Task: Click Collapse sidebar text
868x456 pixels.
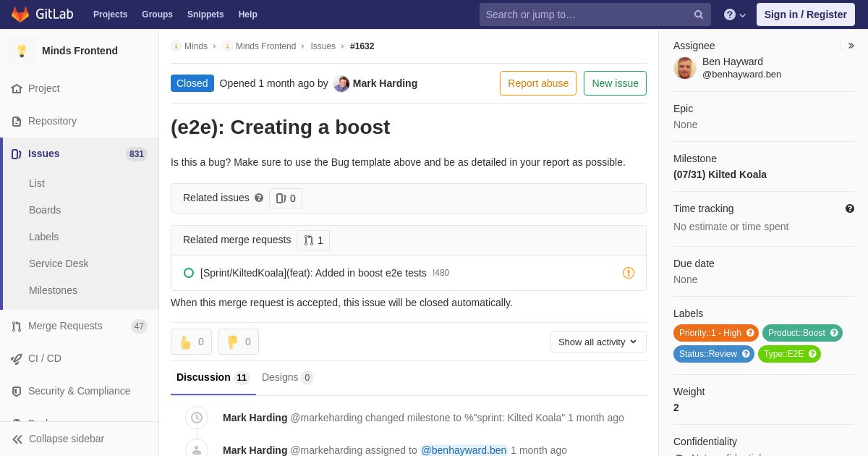Action: [x=67, y=439]
